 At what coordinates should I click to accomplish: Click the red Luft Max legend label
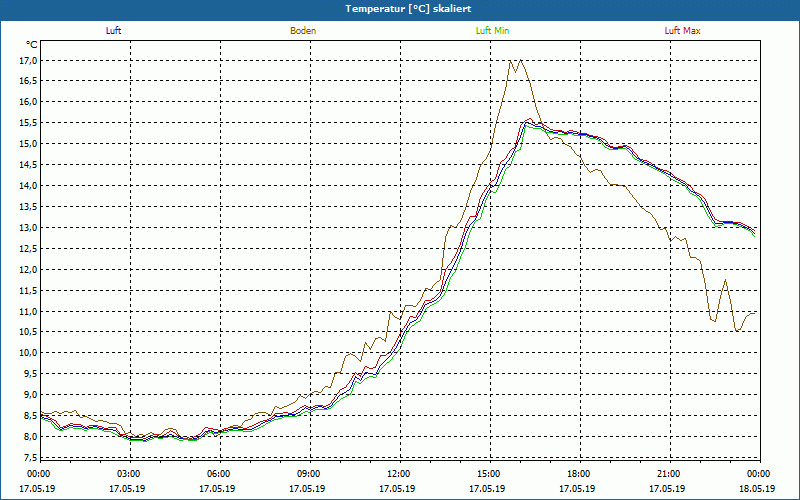[x=682, y=31]
